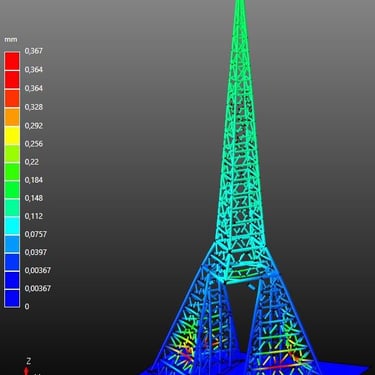Image resolution: width=375 pixels, height=375 pixels.
Task: Click the 0,112 legend value
Action: click(34, 216)
